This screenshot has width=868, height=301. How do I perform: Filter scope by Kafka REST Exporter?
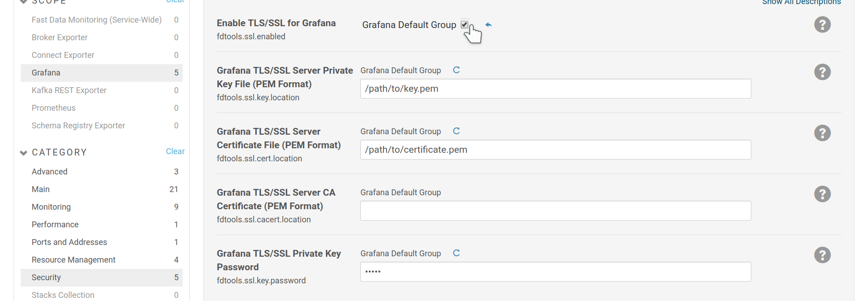[102, 90]
